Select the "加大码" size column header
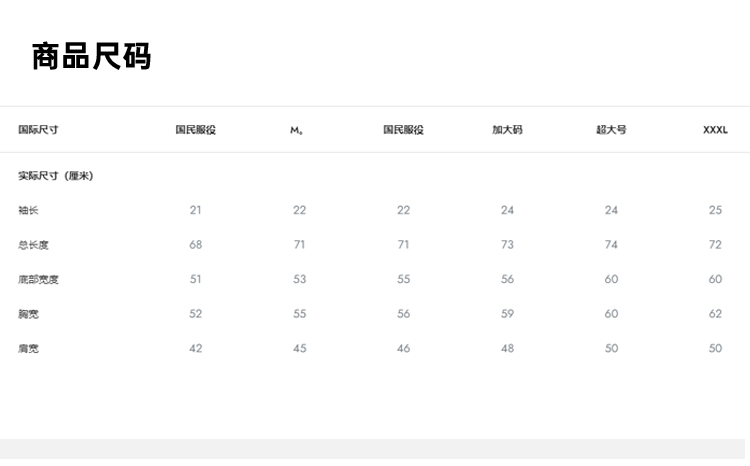This screenshot has width=750, height=466. [x=507, y=130]
